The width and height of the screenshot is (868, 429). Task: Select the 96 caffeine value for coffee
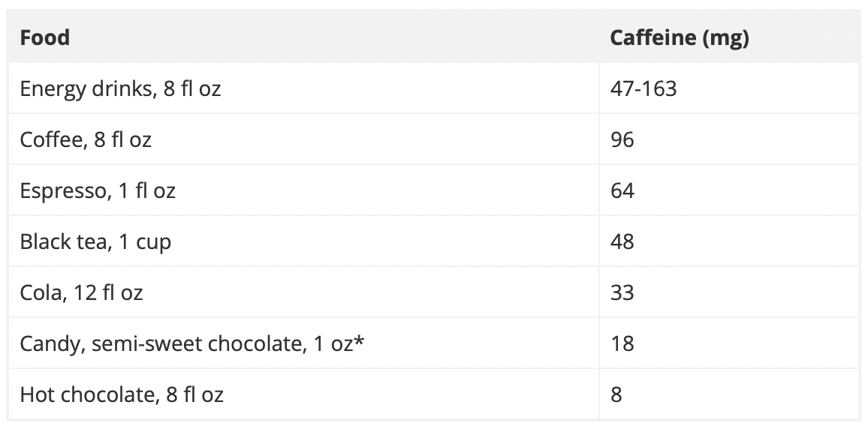(x=622, y=139)
